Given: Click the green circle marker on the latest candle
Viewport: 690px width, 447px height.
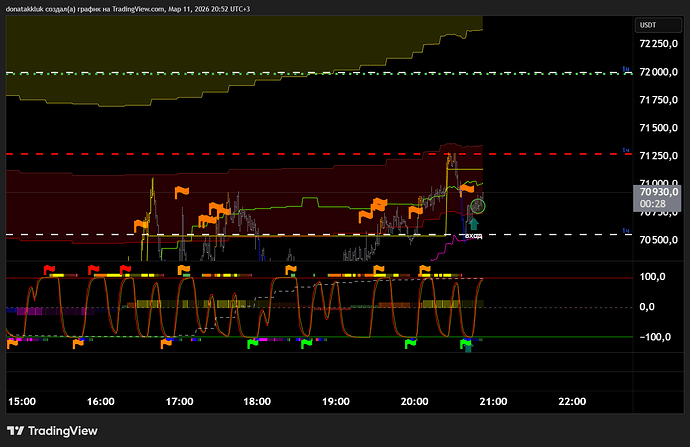Looking at the screenshot, I should (478, 206).
